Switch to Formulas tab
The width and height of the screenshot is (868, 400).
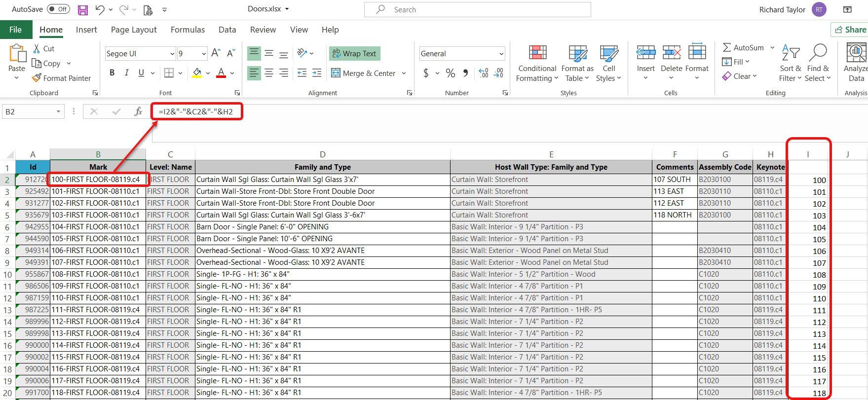pyautogui.click(x=188, y=30)
